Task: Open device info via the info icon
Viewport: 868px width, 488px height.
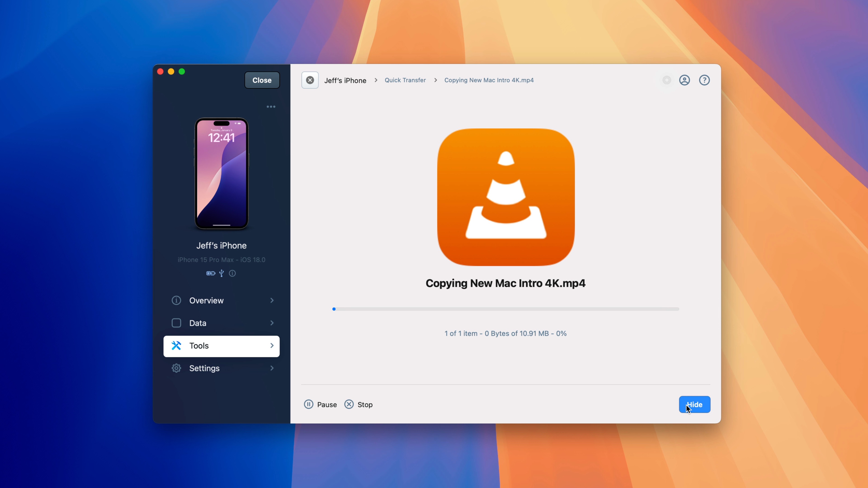Action: [233, 273]
